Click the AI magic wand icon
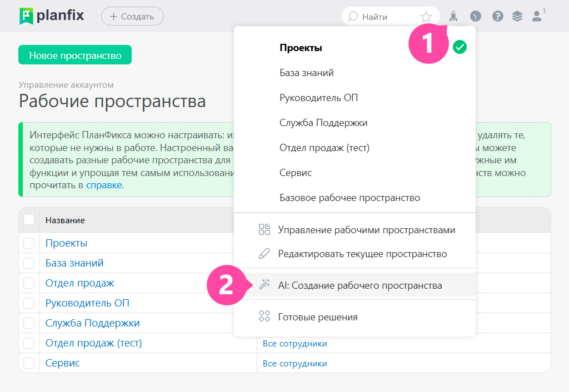 pos(264,285)
